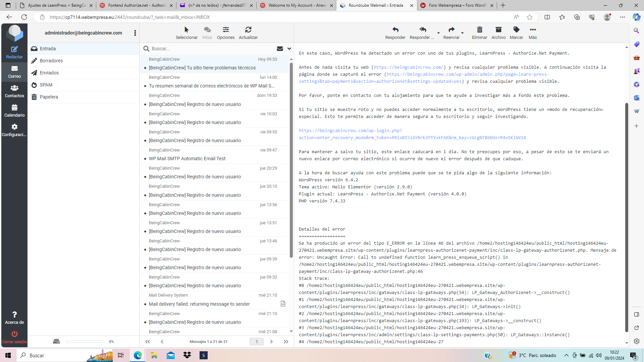
Task: Click Actualizar to refresh the mailbox
Action: (x=248, y=33)
